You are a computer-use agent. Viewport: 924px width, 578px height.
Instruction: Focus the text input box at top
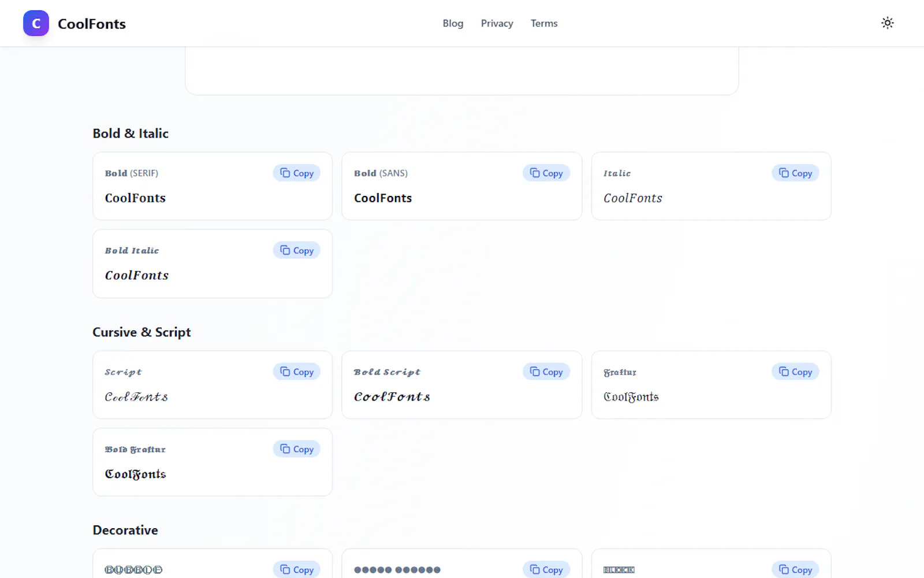pyautogui.click(x=462, y=71)
